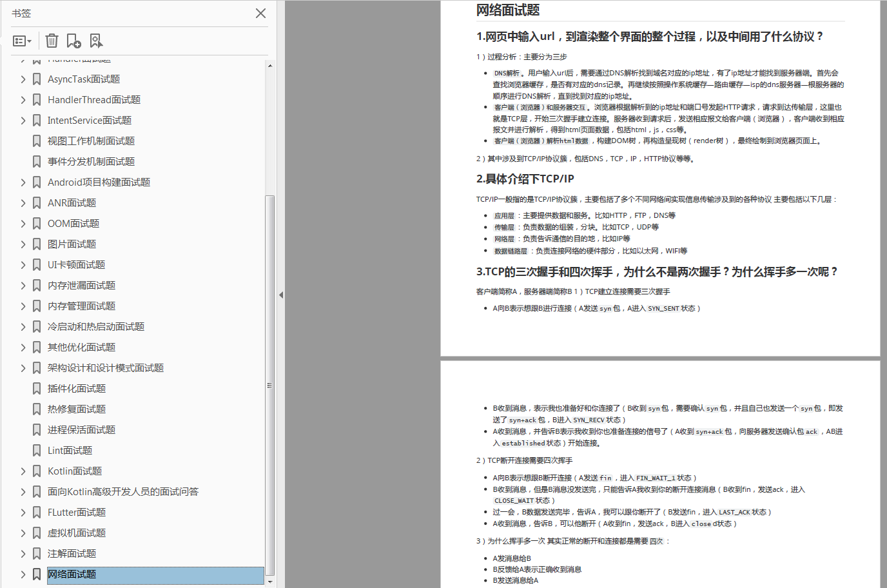Click heading 3.TCP的三次握手和四次挥手
This screenshot has width=887, height=588.
coord(658,272)
